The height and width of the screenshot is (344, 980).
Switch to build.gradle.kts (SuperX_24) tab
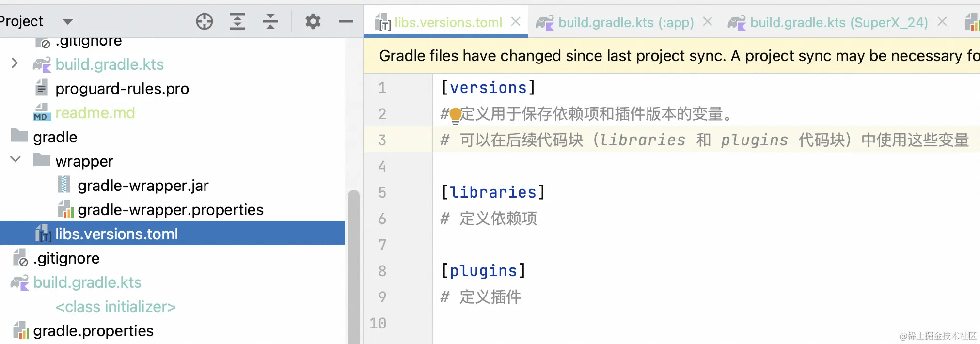point(838,22)
